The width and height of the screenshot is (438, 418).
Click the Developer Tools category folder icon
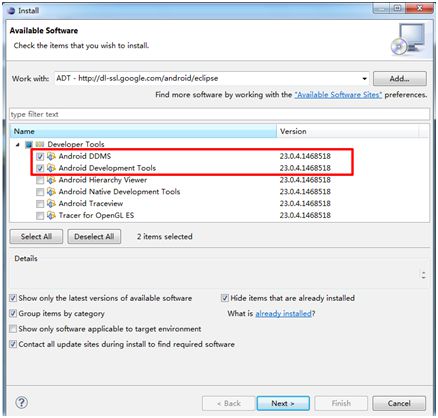(40, 144)
